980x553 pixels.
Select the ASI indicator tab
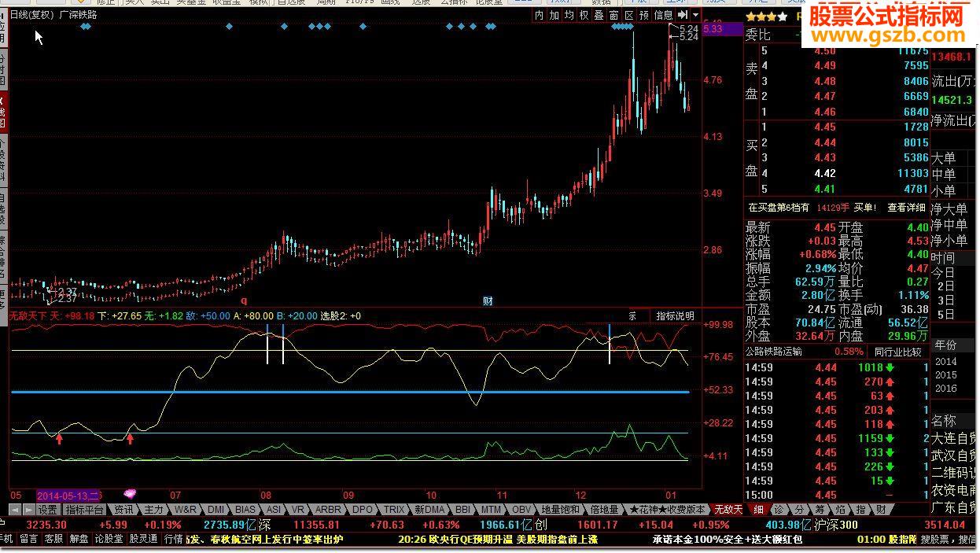point(274,510)
